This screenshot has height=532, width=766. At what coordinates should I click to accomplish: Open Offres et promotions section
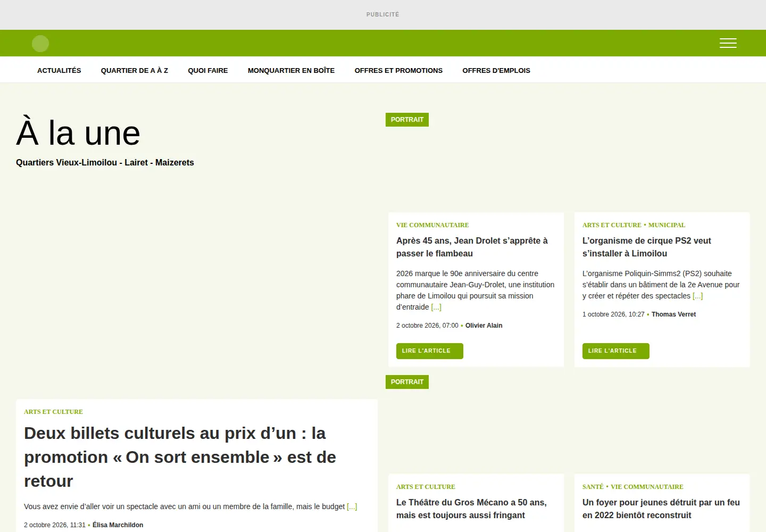(x=398, y=70)
